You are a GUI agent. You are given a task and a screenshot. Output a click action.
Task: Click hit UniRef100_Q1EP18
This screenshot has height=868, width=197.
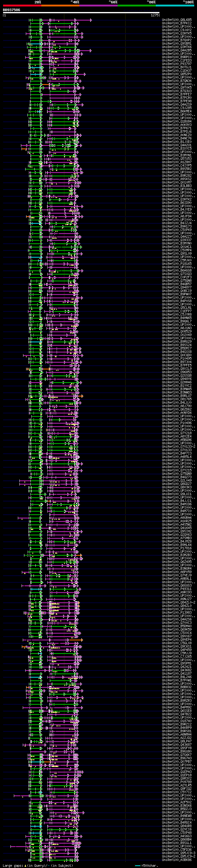[x=177, y=775]
